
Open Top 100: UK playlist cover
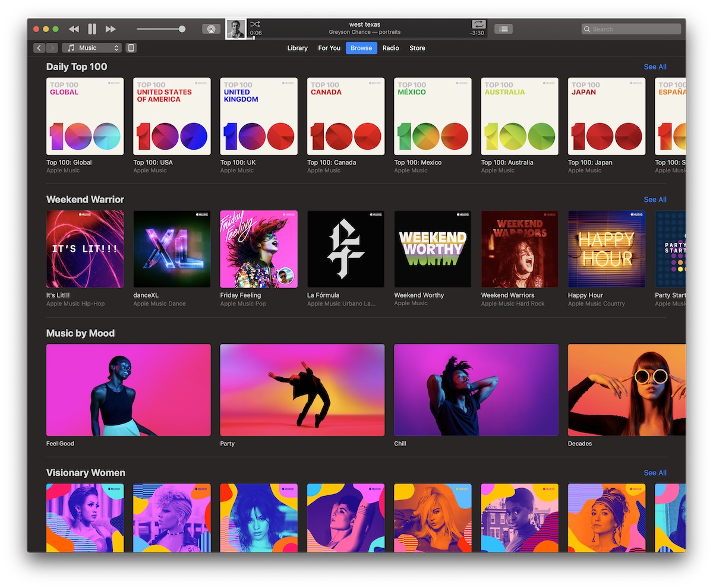coord(258,116)
